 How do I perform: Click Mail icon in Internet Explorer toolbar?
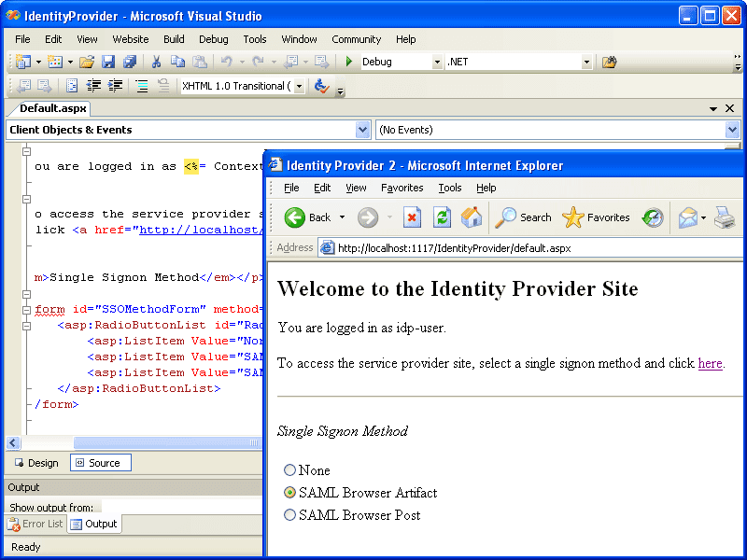click(x=688, y=218)
